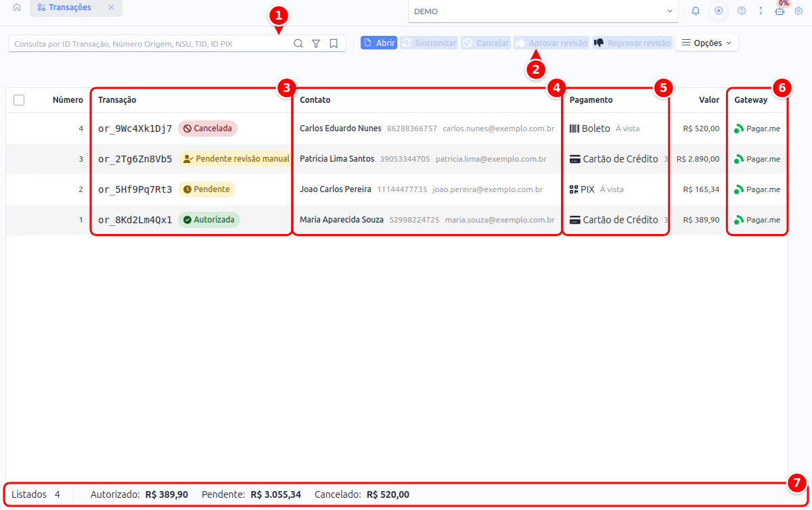Select transaction or_9Wc4Xk1Dj7
The width and height of the screenshot is (812, 510).
[x=135, y=129]
